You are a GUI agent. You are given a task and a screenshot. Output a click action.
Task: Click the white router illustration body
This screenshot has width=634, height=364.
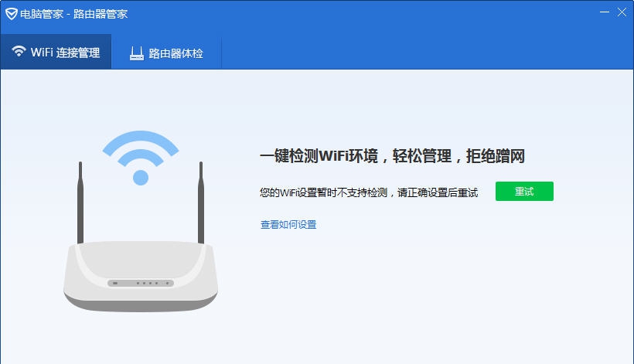pyautogui.click(x=140, y=277)
